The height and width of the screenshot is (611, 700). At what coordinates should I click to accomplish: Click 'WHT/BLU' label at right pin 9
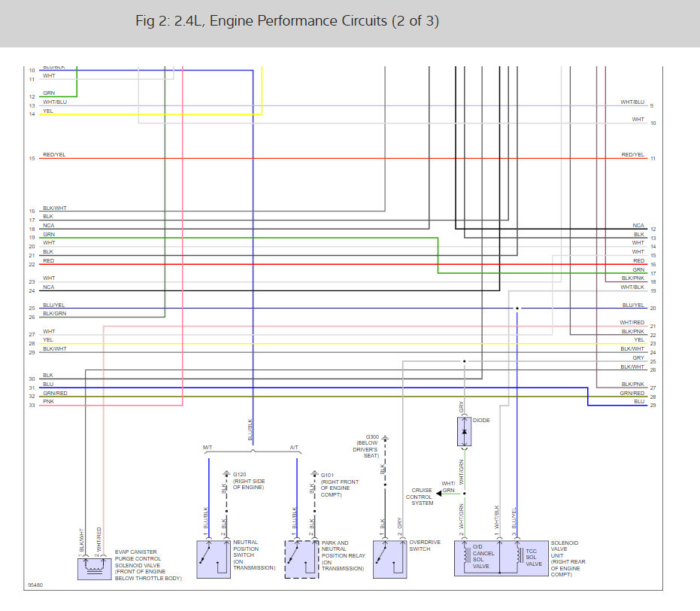pos(632,102)
